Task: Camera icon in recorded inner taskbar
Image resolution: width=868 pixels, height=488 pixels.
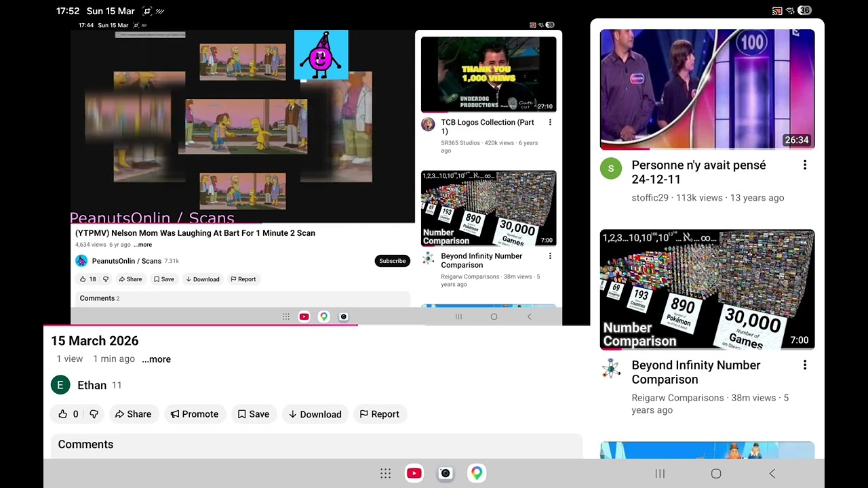Action: pyautogui.click(x=344, y=317)
